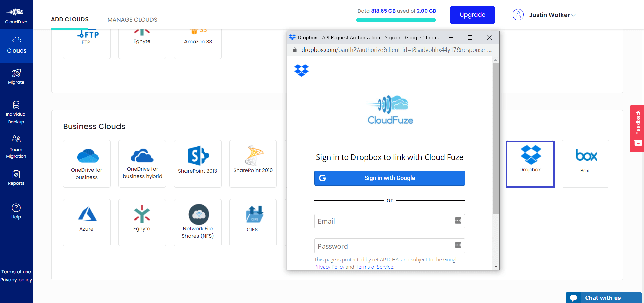Open Individual Backup in sidebar
644x303 pixels.
pos(16,113)
